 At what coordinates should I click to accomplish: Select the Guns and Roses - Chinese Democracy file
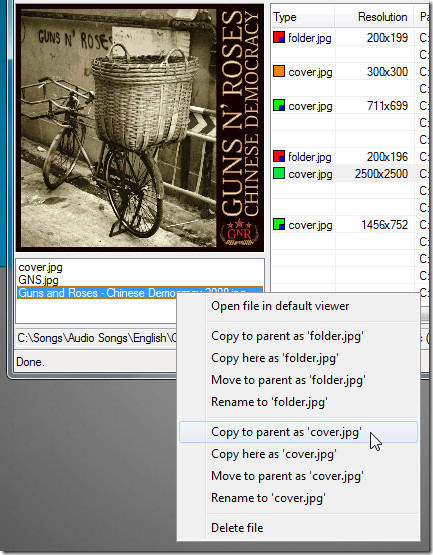tap(140, 293)
